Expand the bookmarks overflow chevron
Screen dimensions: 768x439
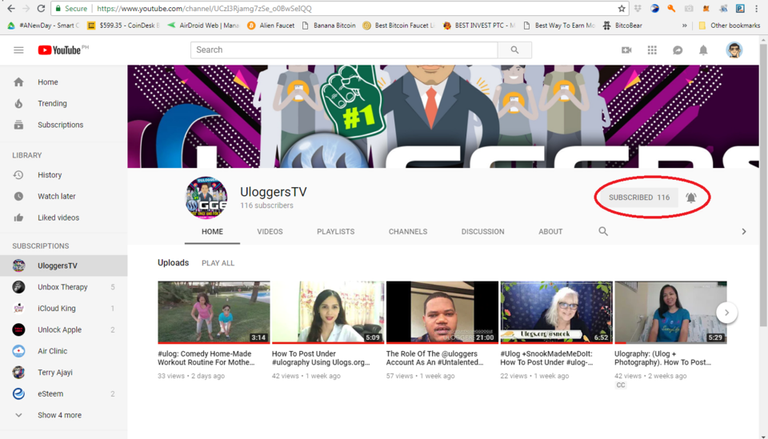pyautogui.click(x=684, y=25)
